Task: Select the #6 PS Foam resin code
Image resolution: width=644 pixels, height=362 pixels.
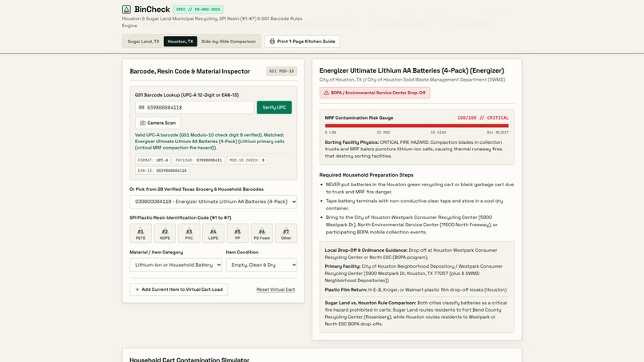Action: (x=261, y=233)
